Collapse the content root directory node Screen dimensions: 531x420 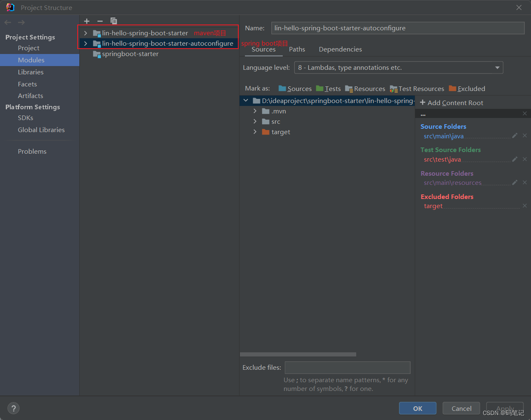[246, 101]
